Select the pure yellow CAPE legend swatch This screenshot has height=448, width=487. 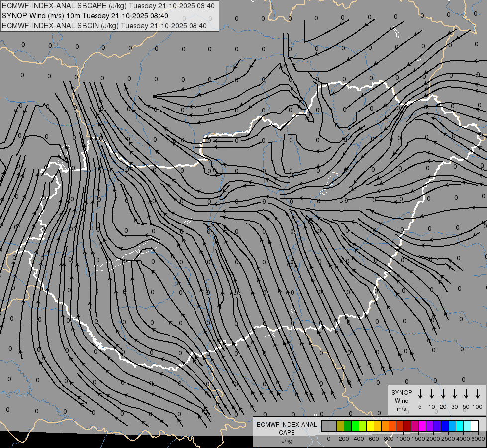tap(370, 426)
